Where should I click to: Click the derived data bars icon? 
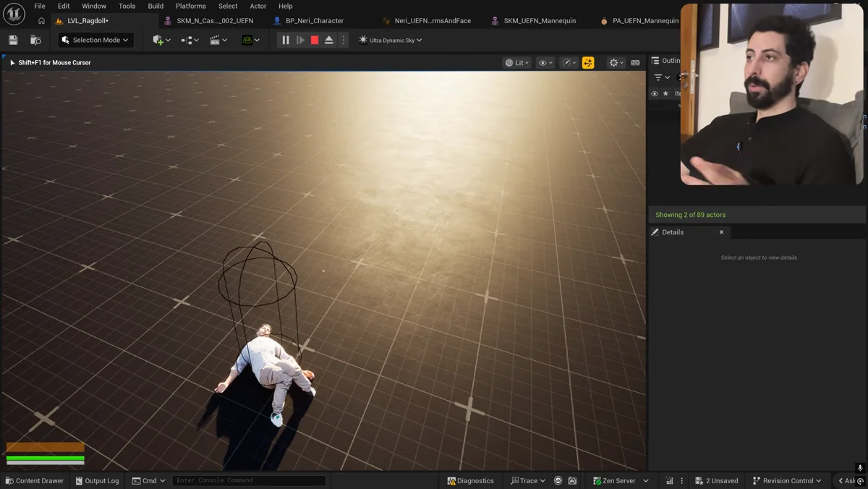669,480
